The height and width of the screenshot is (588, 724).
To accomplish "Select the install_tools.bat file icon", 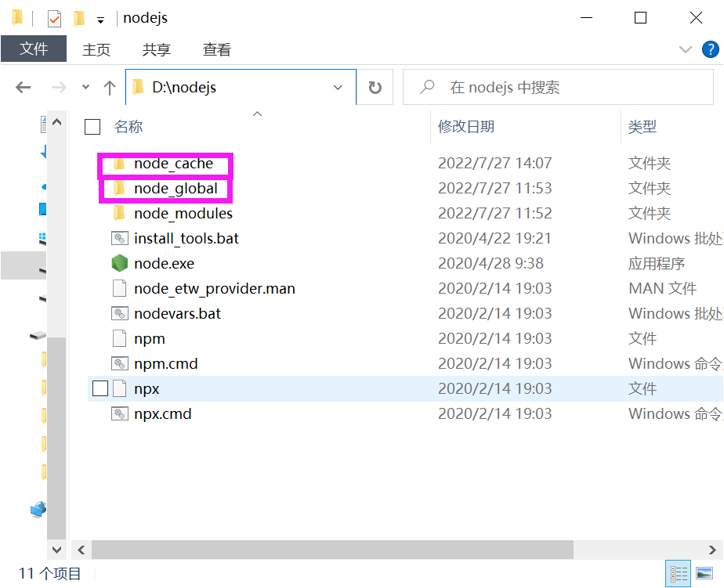I will [x=120, y=238].
